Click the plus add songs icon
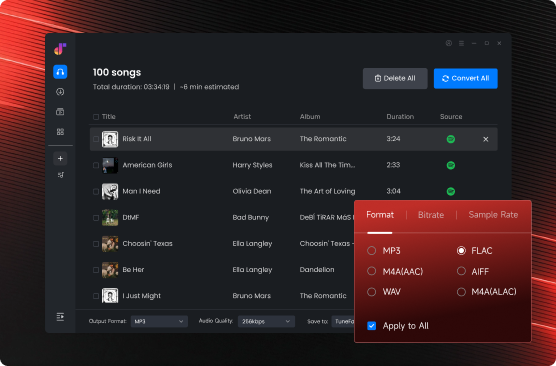556x366 pixels. coord(60,159)
